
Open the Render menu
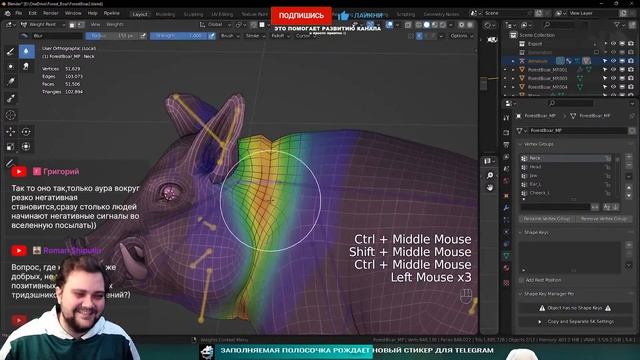point(51,13)
